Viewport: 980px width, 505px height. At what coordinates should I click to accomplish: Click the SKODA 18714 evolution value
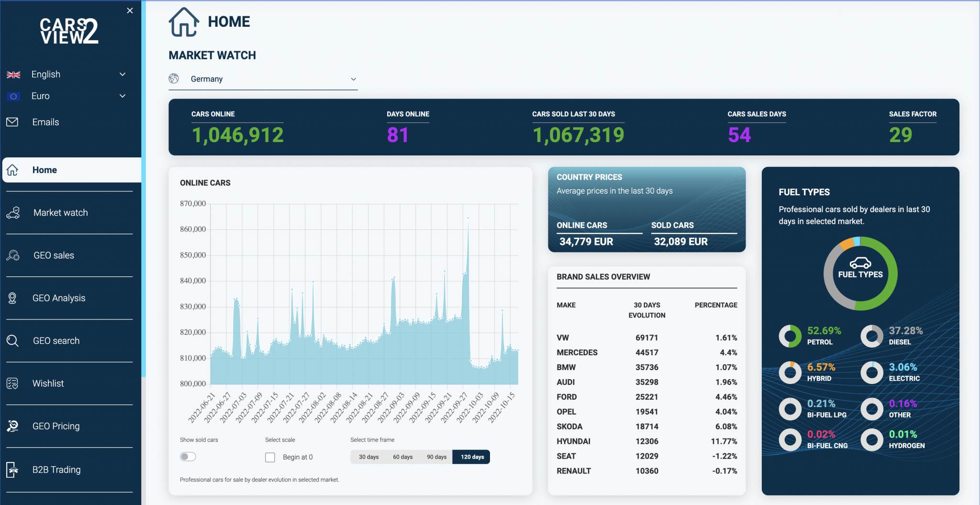pos(647,427)
